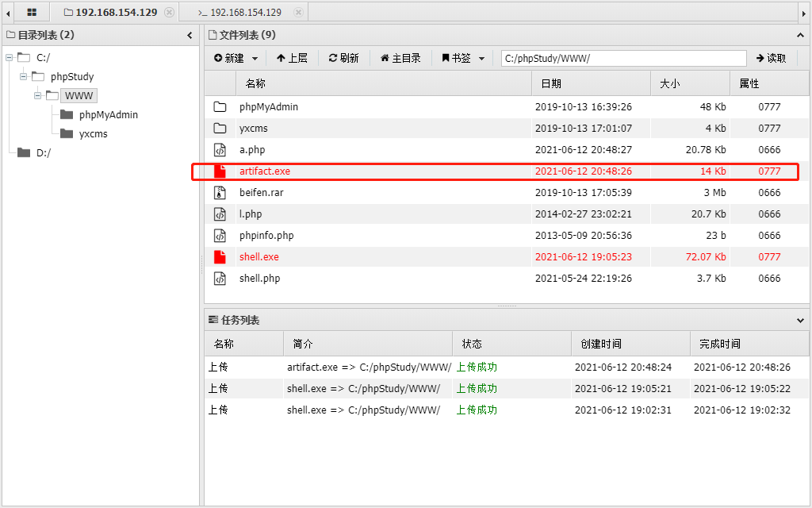Click the path input field C:/phpStudy/WWW/
Image resolution: width=812 pixels, height=508 pixels.
click(623, 58)
